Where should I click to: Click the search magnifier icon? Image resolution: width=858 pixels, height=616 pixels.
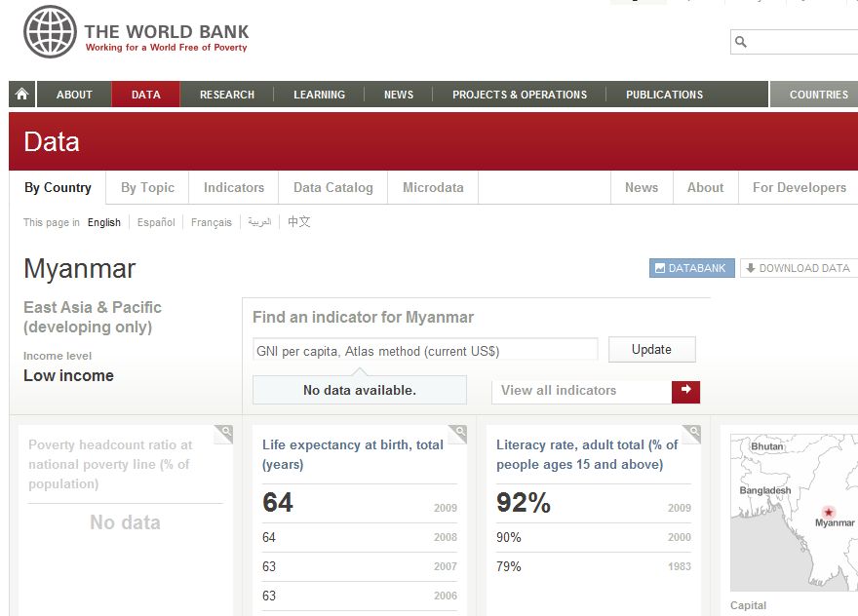pos(741,42)
